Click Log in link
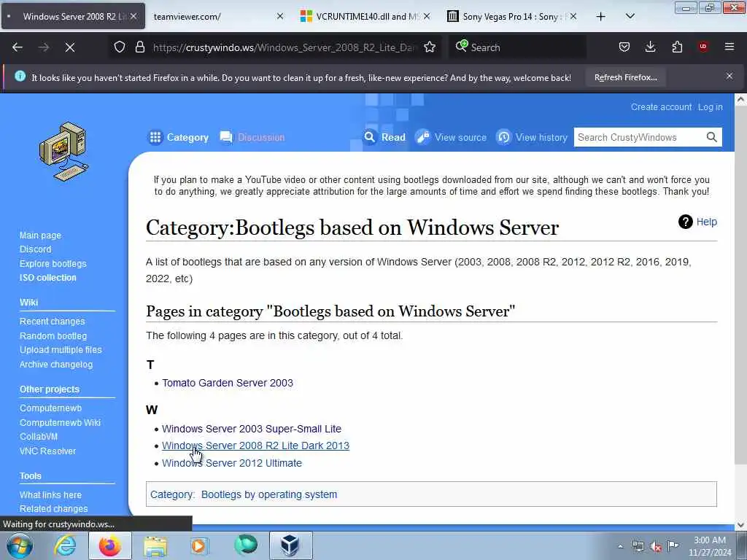This screenshot has width=747, height=560. pyautogui.click(x=710, y=107)
